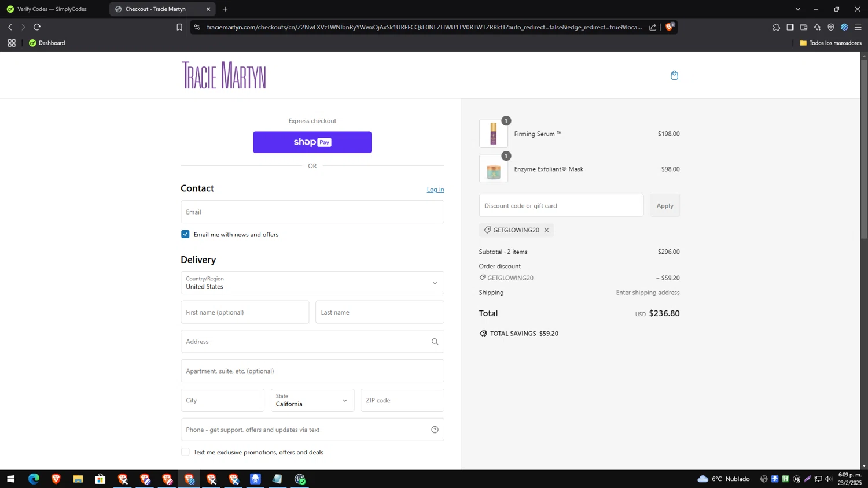Screen dimensions: 868x488
Task: Click the phone field help question icon
Action: point(435,430)
